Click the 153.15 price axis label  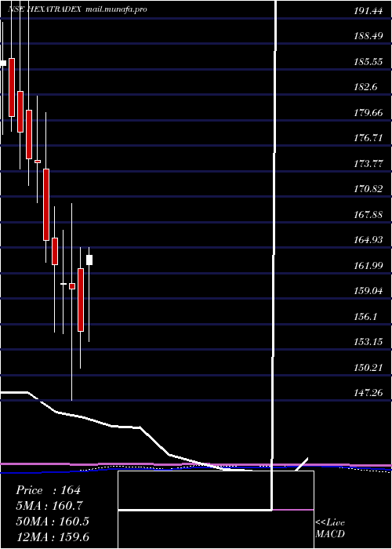click(368, 342)
